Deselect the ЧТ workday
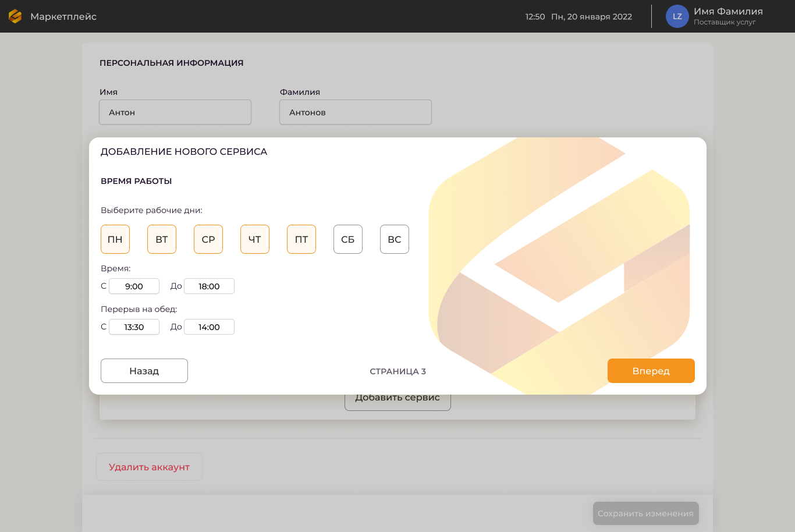This screenshot has height=532, width=795. 255,239
